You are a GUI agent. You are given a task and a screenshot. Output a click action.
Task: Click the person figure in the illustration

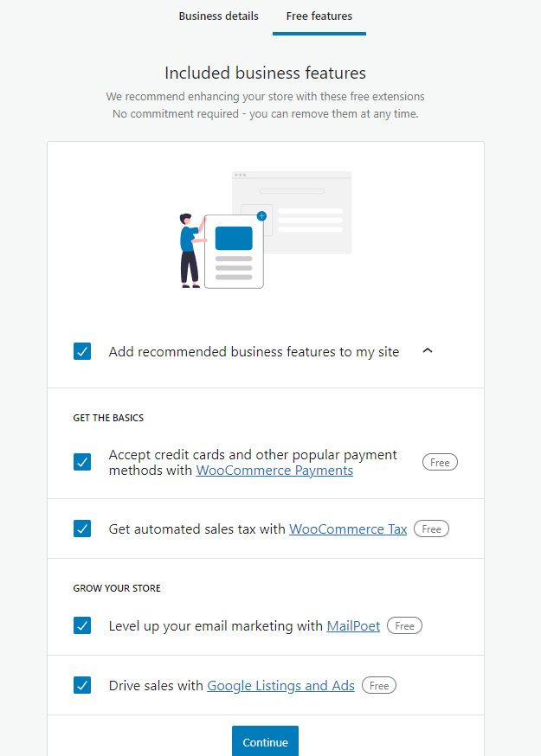point(192,251)
